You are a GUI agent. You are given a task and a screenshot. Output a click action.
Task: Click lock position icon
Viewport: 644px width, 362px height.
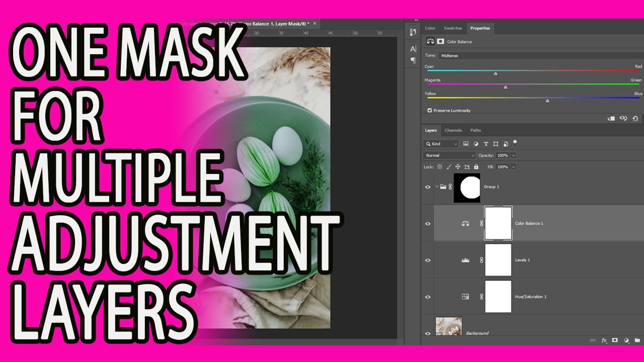(x=458, y=166)
